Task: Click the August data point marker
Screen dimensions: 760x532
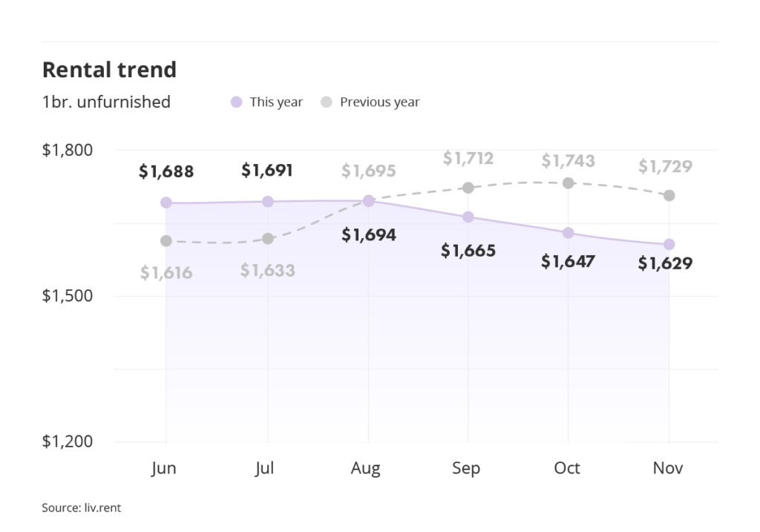Action: coord(369,201)
